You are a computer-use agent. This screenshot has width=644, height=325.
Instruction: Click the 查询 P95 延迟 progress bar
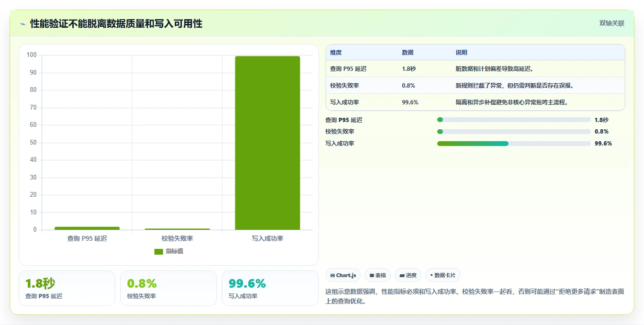click(x=514, y=120)
